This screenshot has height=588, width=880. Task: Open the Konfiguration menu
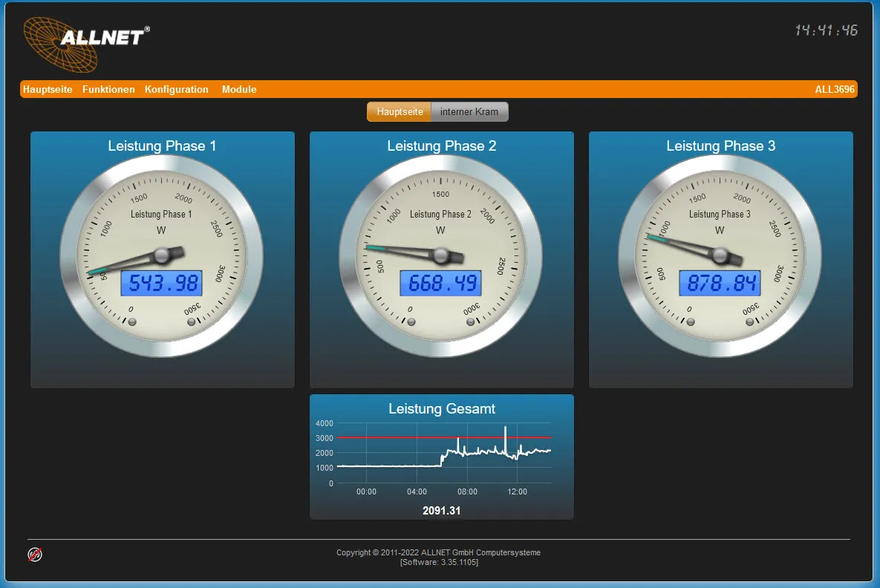[176, 89]
